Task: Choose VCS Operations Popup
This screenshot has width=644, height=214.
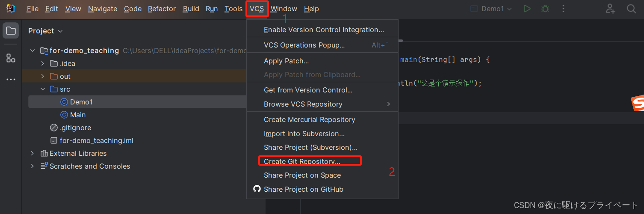Action: 322,45
